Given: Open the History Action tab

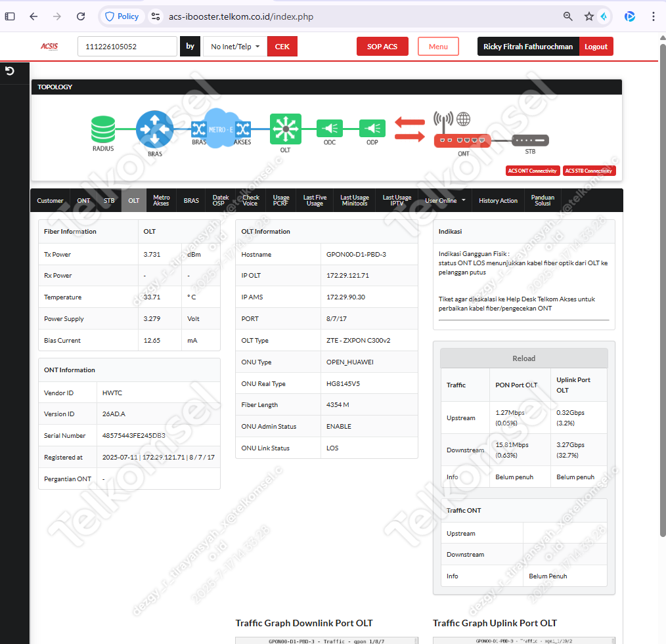Looking at the screenshot, I should [498, 200].
